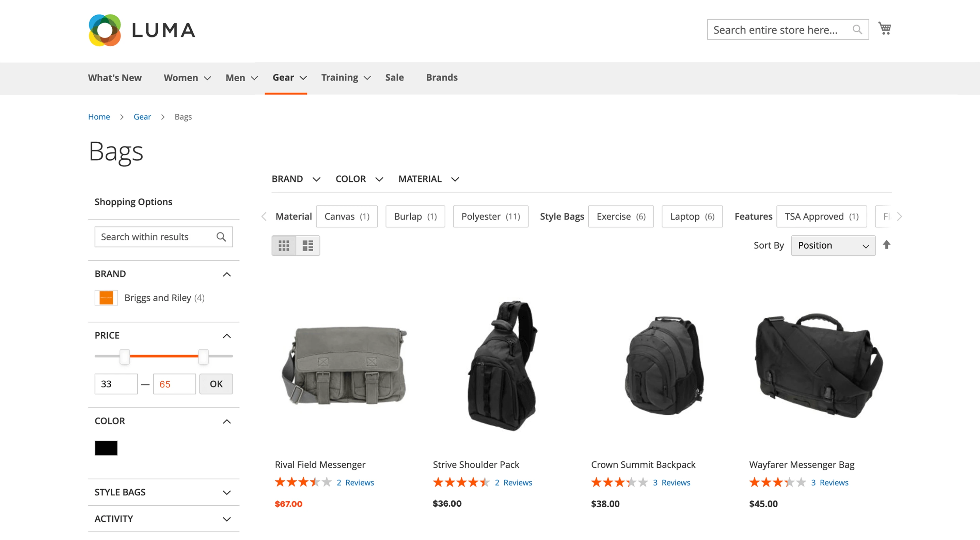
Task: Switch to grid view mode
Action: [x=284, y=246]
